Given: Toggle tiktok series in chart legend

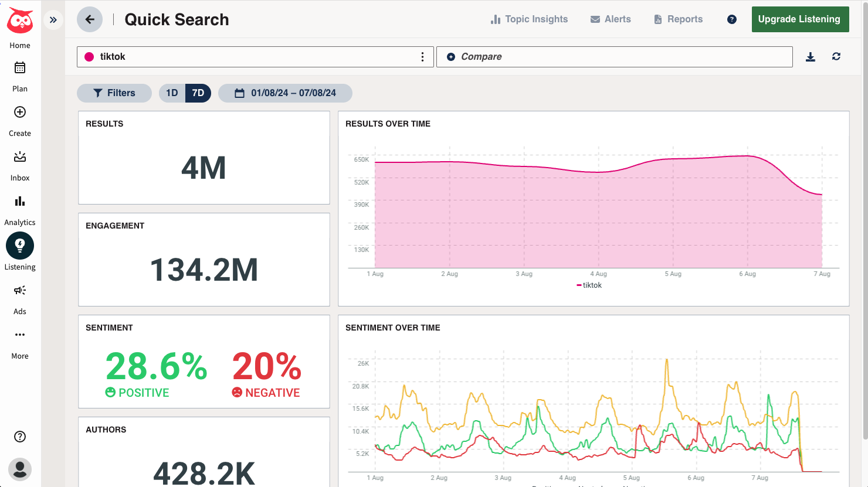Looking at the screenshot, I should tap(589, 285).
